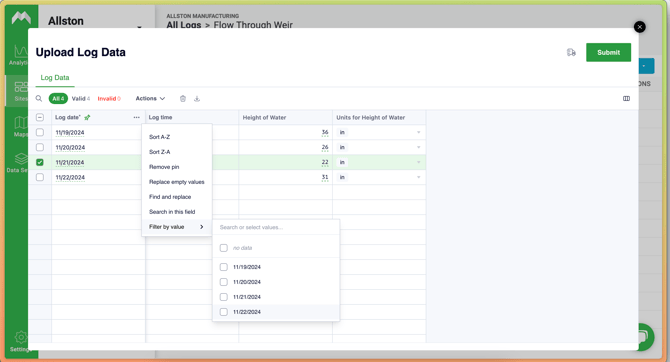This screenshot has height=362, width=670.
Task: Click the app logo at top left
Action: (x=21, y=18)
